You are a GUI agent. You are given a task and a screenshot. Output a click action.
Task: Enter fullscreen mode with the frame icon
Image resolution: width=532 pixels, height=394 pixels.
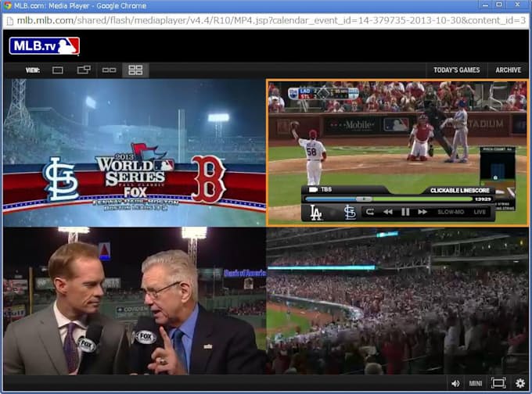(x=498, y=383)
